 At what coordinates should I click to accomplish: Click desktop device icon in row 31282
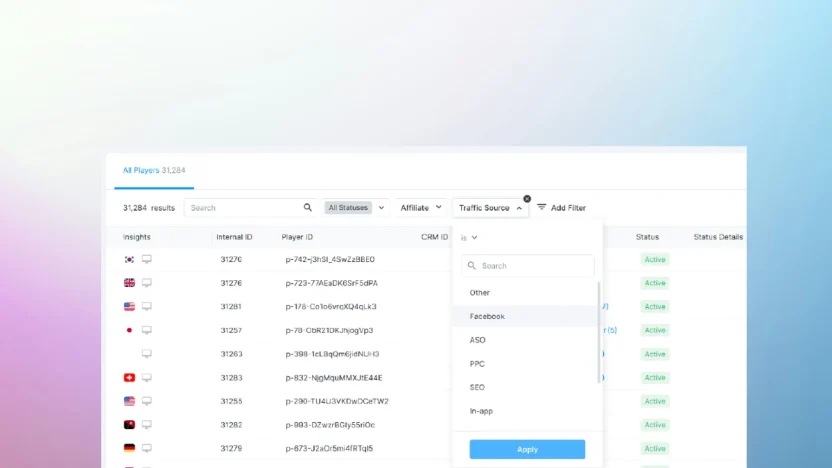[x=147, y=424]
